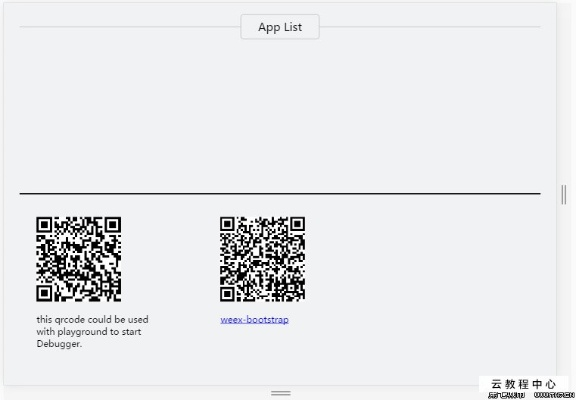Click bottom-left finder square of Debugger QR code
The width and height of the screenshot is (576, 400).
click(x=44, y=293)
